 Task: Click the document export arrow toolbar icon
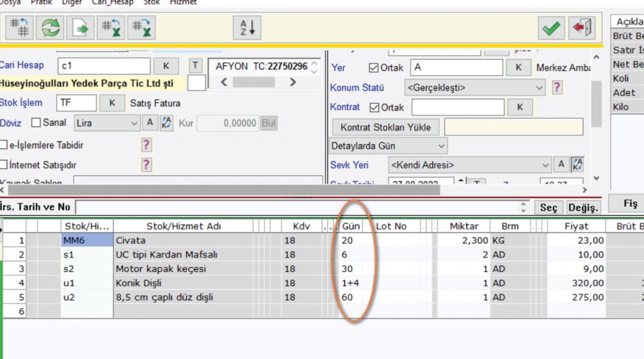(x=80, y=28)
